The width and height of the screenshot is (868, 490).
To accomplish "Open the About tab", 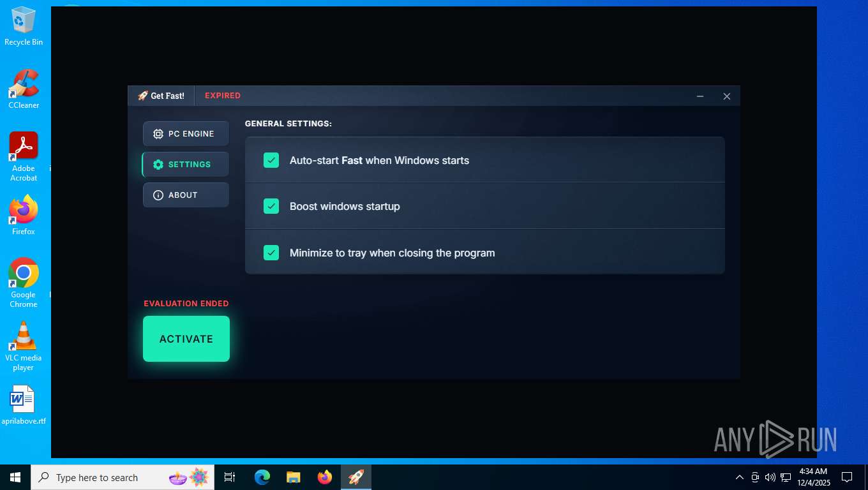I will [x=186, y=195].
